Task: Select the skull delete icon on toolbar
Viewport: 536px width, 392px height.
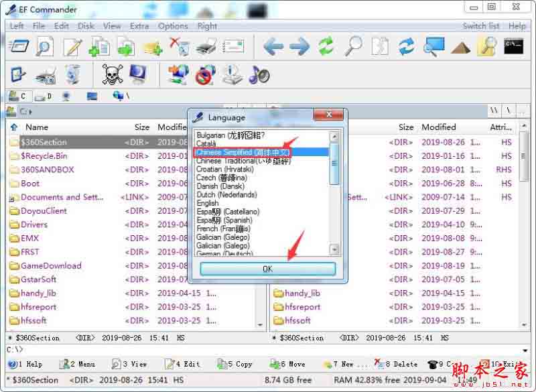Action: (x=111, y=75)
